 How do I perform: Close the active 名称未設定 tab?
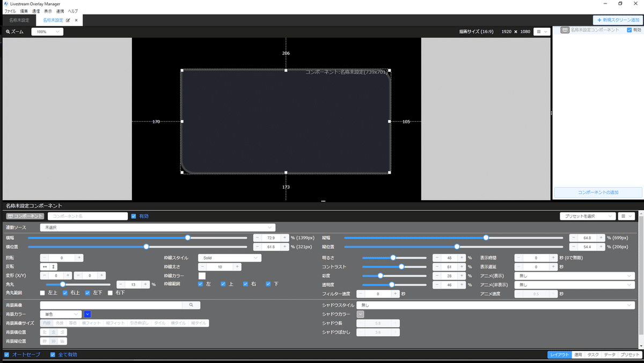point(76,20)
